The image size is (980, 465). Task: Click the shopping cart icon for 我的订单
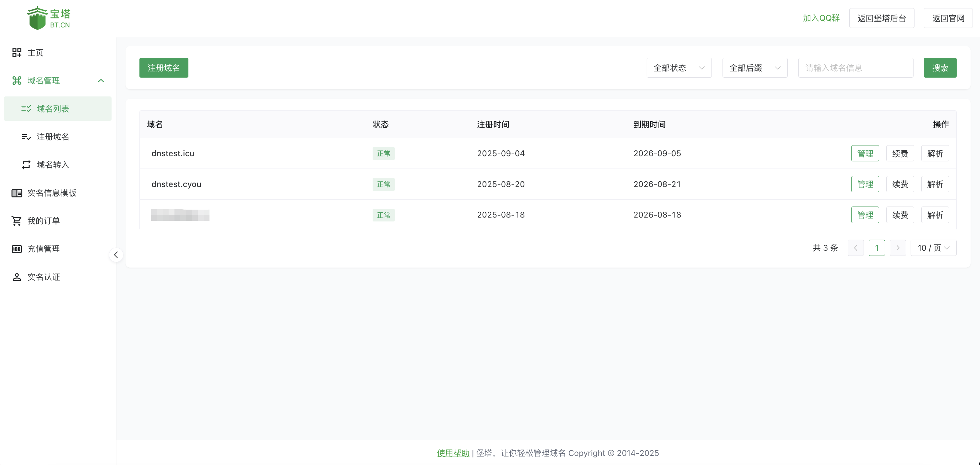click(17, 221)
